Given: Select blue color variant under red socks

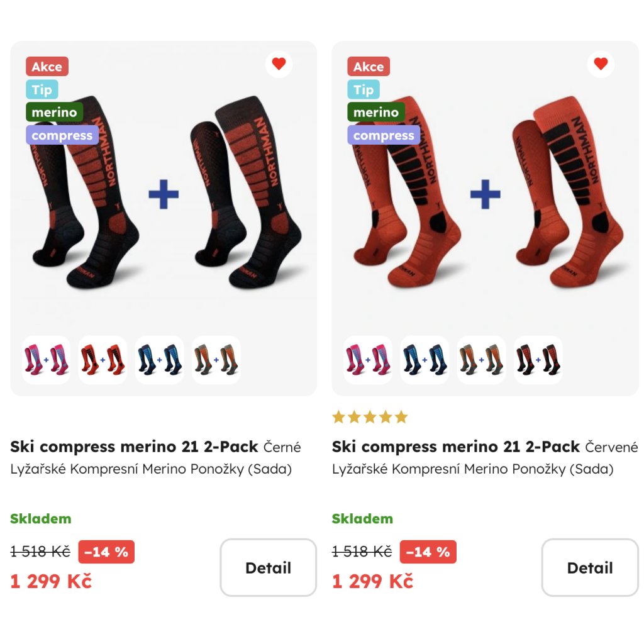Looking at the screenshot, I should (425, 360).
